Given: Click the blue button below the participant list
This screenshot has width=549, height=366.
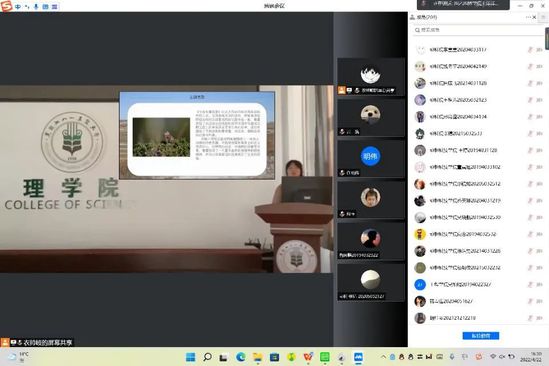Looking at the screenshot, I should [x=480, y=336].
